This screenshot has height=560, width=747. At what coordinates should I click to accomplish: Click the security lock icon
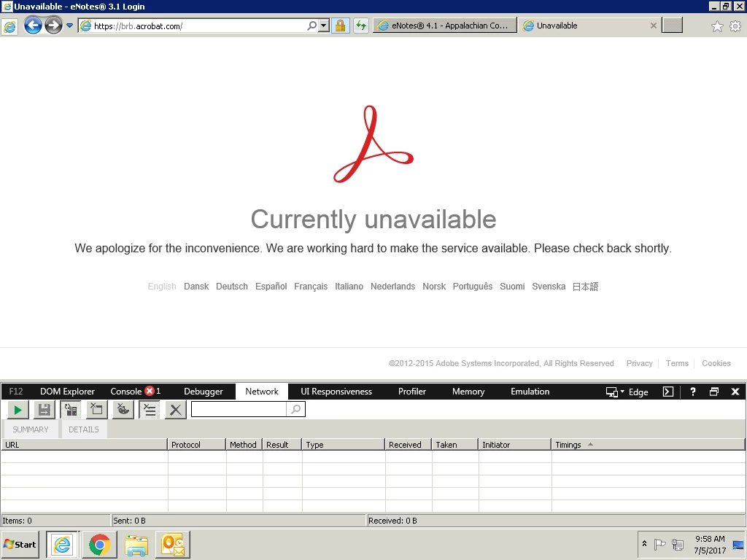(340, 26)
